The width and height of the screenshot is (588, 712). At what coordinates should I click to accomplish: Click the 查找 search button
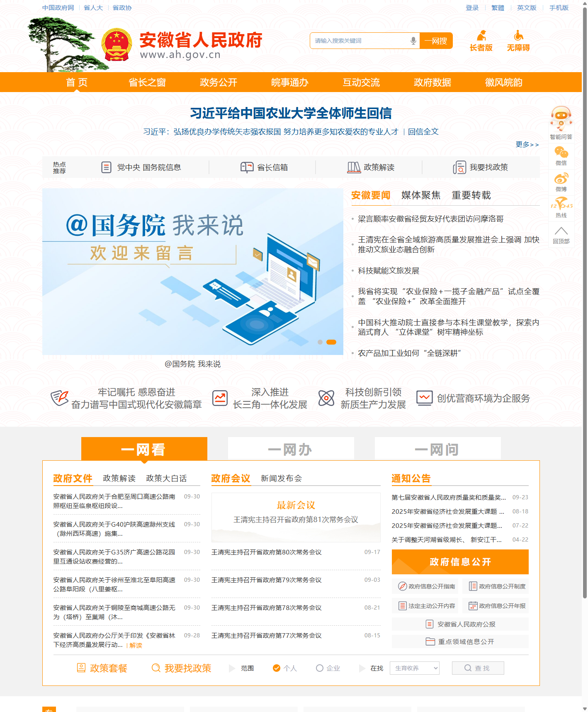tap(478, 668)
